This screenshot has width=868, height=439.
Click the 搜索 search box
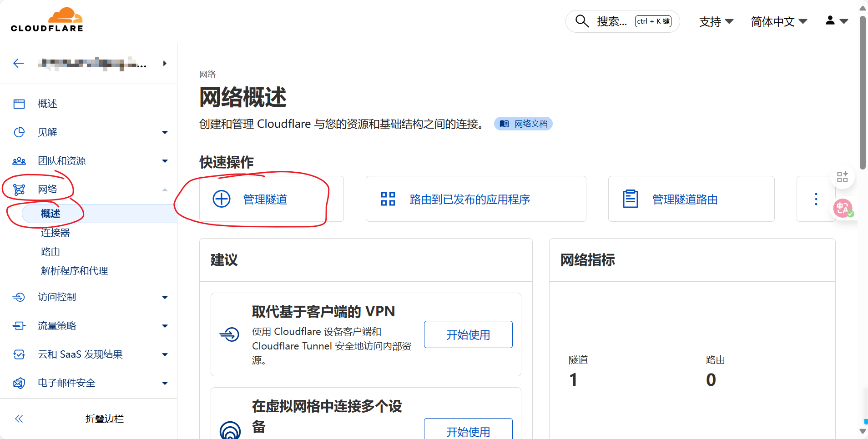pos(622,21)
